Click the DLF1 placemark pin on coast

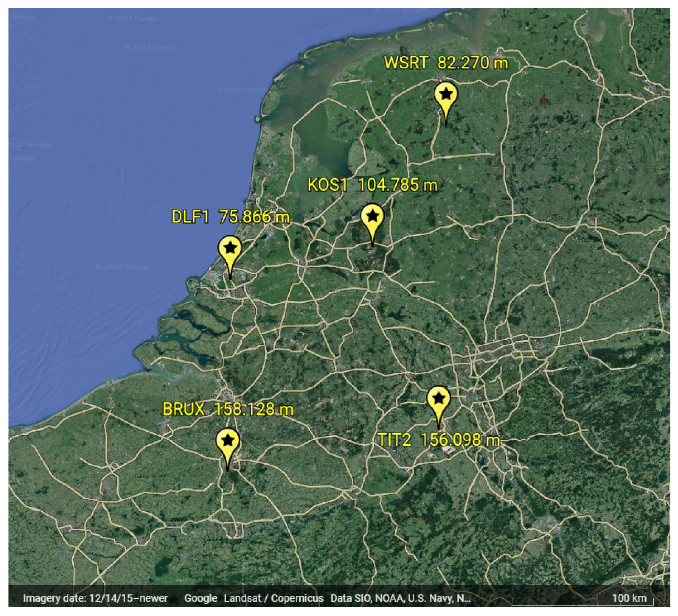(230, 249)
